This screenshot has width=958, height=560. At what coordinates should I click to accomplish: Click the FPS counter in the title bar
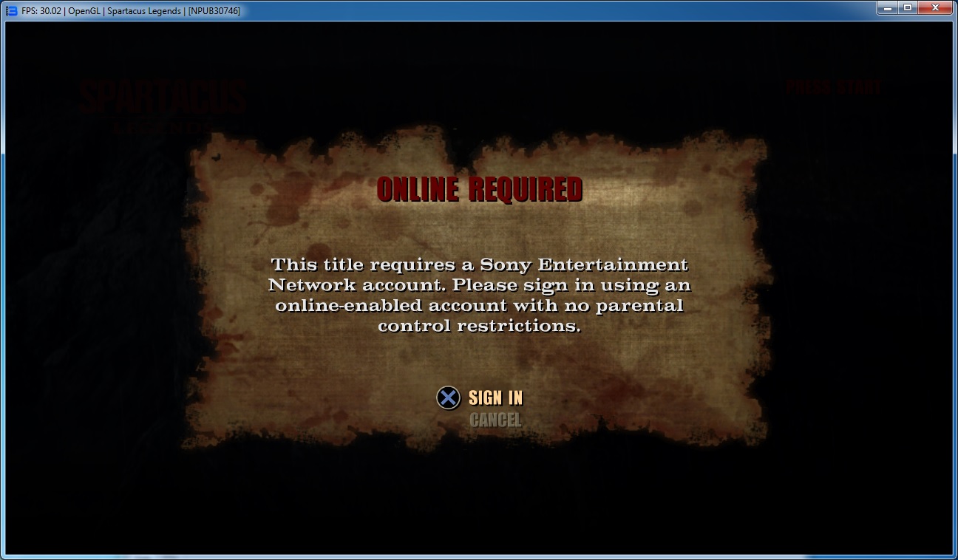coord(44,11)
